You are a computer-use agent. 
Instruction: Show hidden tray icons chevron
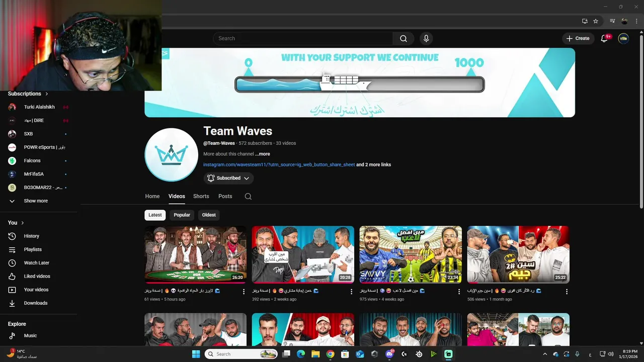coord(544,354)
